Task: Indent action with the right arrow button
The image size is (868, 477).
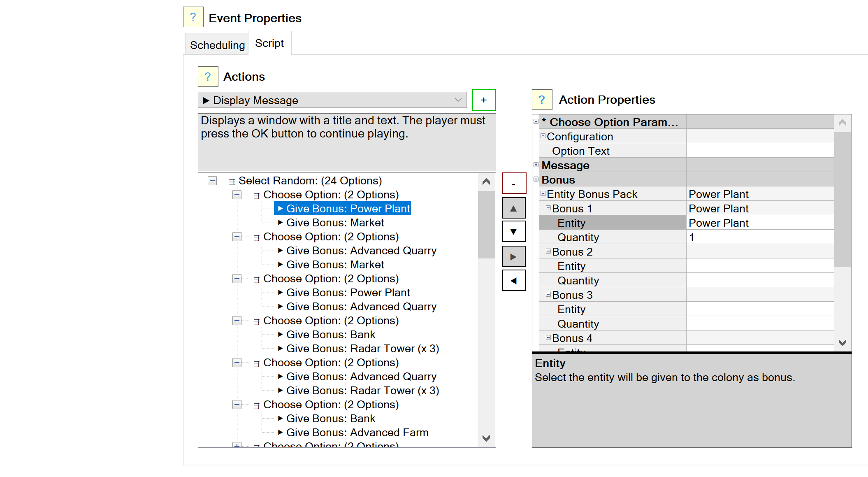Action: coord(513,257)
